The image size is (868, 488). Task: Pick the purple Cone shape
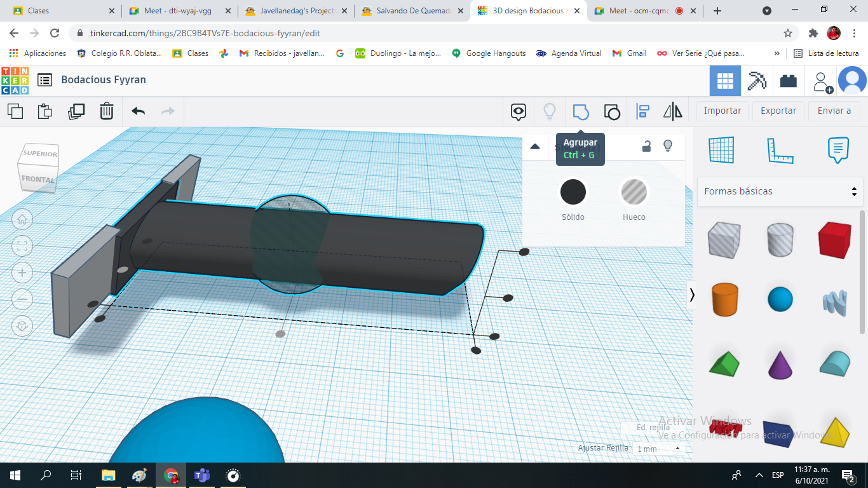[x=780, y=365]
